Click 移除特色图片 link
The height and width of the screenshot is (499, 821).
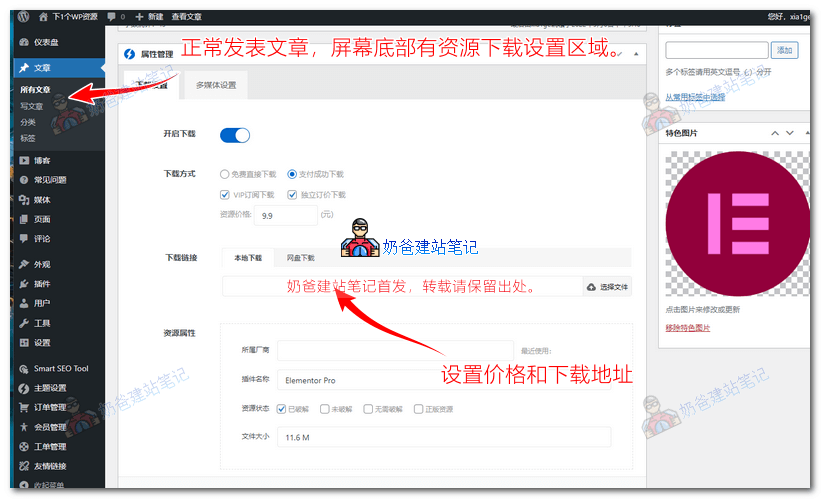click(687, 328)
